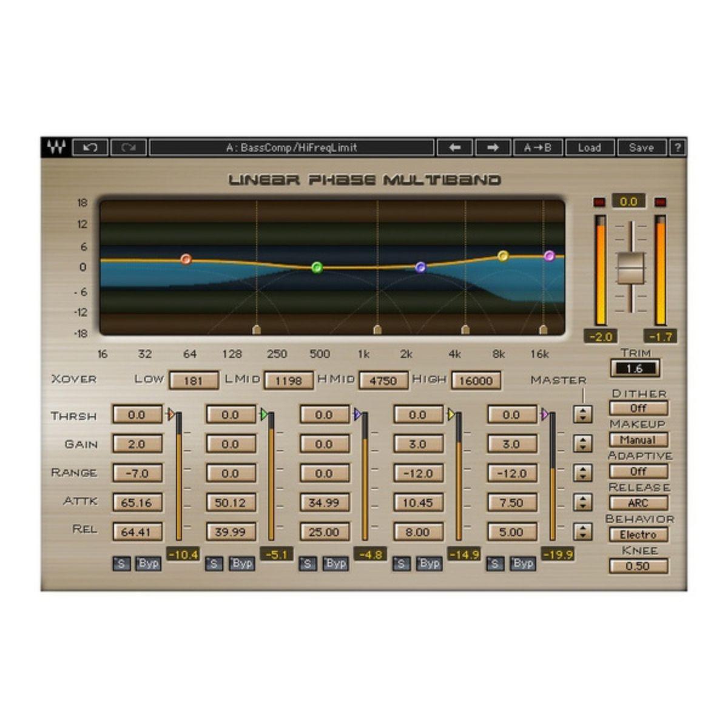Click the Waves logo icon
The width and height of the screenshot is (728, 728).
tap(56, 147)
